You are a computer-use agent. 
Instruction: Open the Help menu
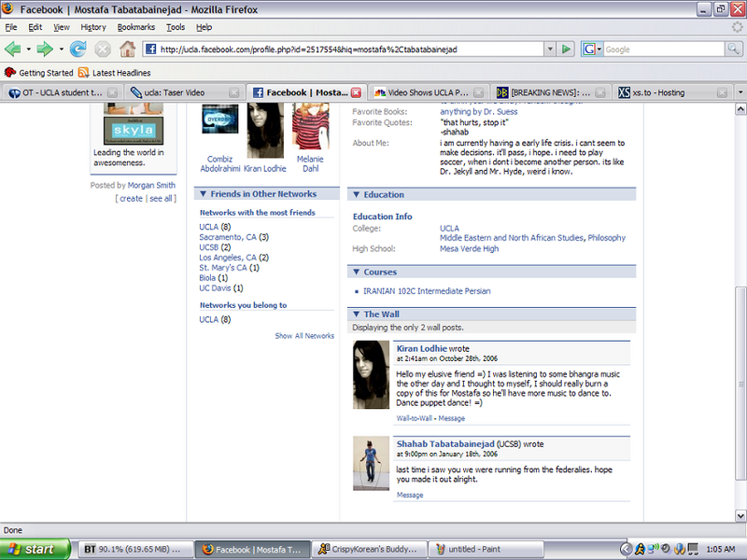click(x=204, y=27)
